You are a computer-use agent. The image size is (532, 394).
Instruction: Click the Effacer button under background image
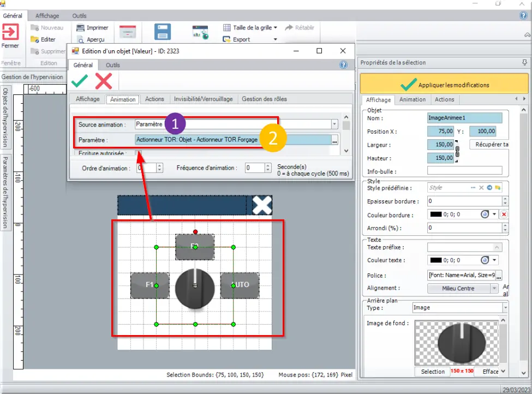pos(488,372)
